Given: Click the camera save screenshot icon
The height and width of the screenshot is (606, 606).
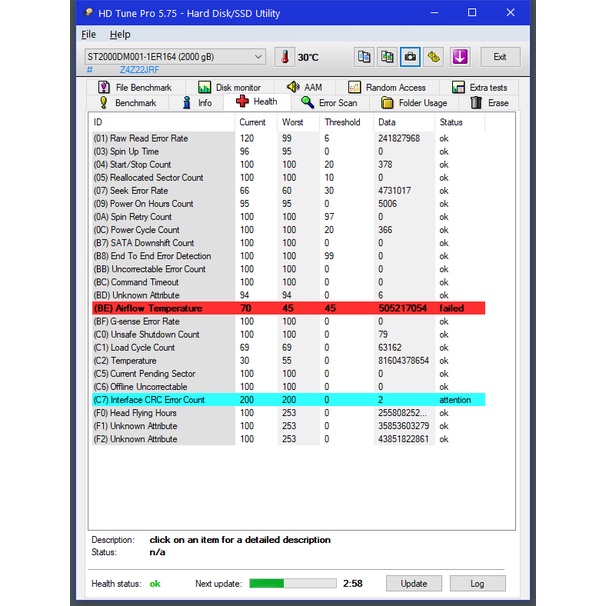Looking at the screenshot, I should click(x=410, y=57).
